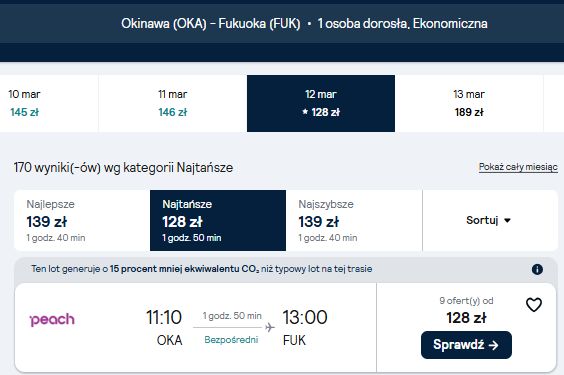The width and height of the screenshot is (564, 375).
Task: Click the Okinawa – Fukuoka search summary
Action: coord(304,24)
